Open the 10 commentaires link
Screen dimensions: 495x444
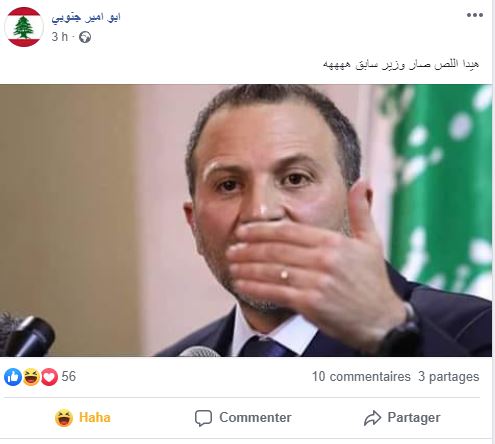(361, 377)
